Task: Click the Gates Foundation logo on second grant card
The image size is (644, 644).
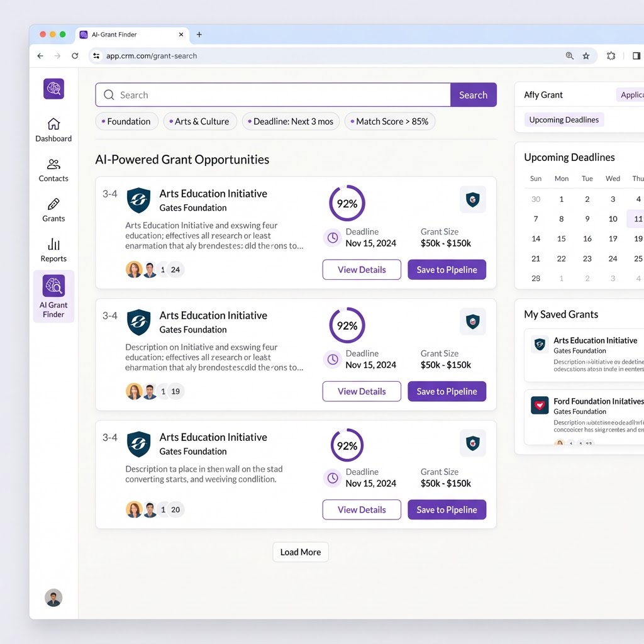Action: click(138, 322)
